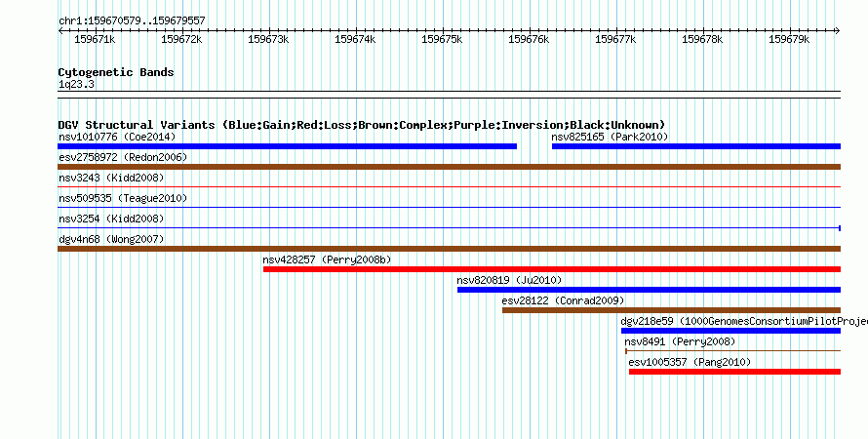Click the esv2758972 (Redon2006) label
Image resolution: width=868 pixels, height=439 pixels.
point(123,157)
